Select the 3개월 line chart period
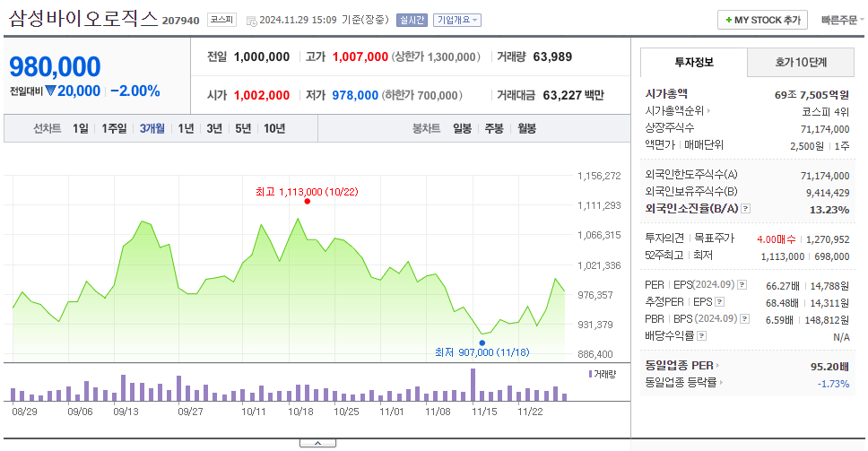The width and height of the screenshot is (868, 451). click(x=152, y=128)
